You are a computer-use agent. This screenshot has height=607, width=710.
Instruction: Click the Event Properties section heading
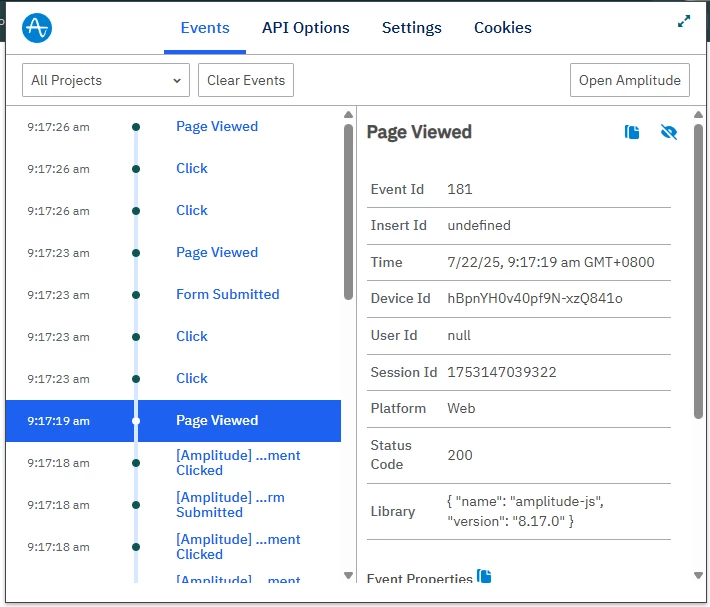pos(419,578)
